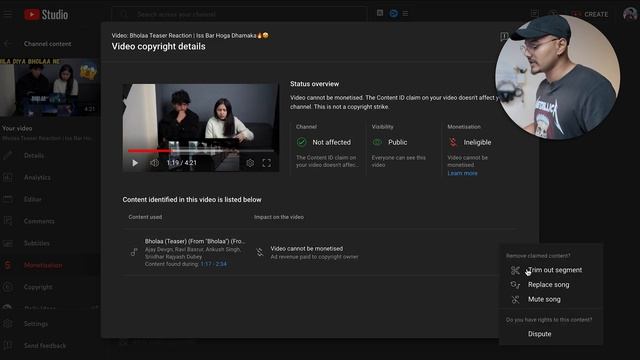Viewport: 640px width, 360px height.
Task: Click the Details pencil icon
Action: pyautogui.click(x=7, y=156)
